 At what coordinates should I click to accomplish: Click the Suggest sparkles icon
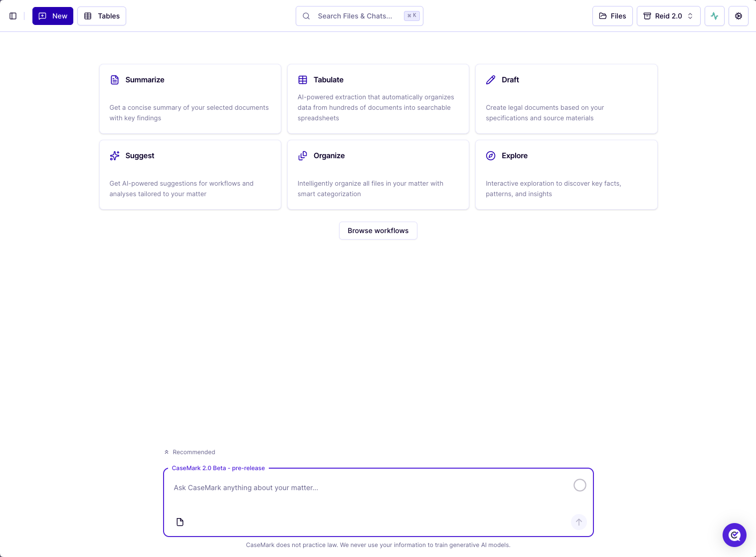(x=115, y=156)
